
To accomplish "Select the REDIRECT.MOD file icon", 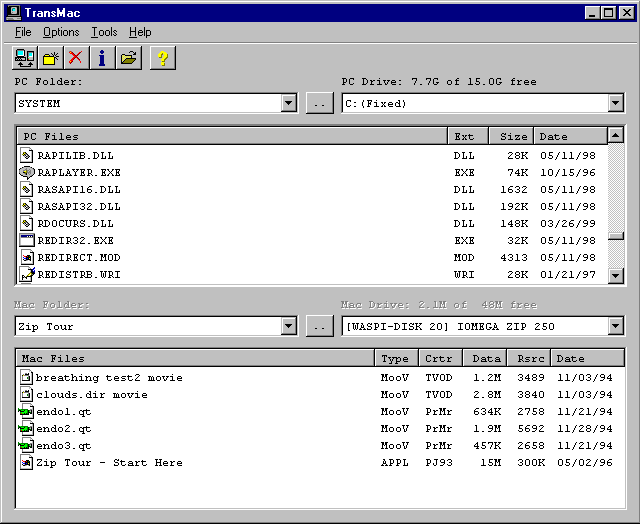I will (27, 258).
